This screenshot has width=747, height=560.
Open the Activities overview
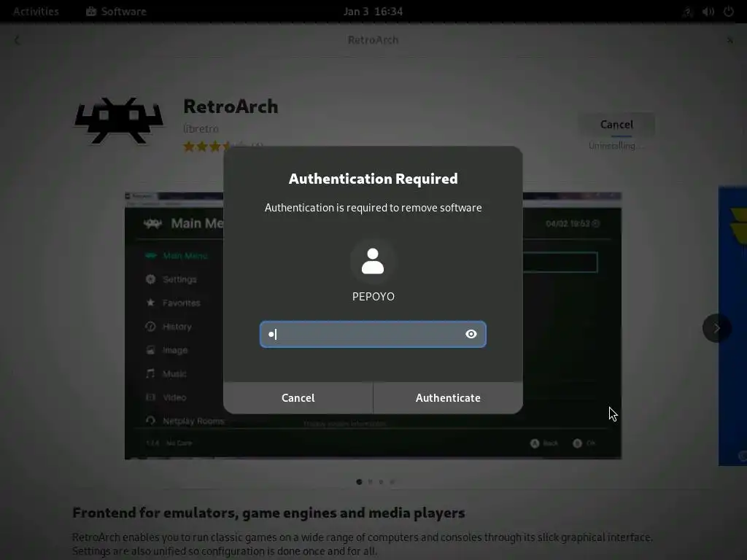click(x=36, y=12)
